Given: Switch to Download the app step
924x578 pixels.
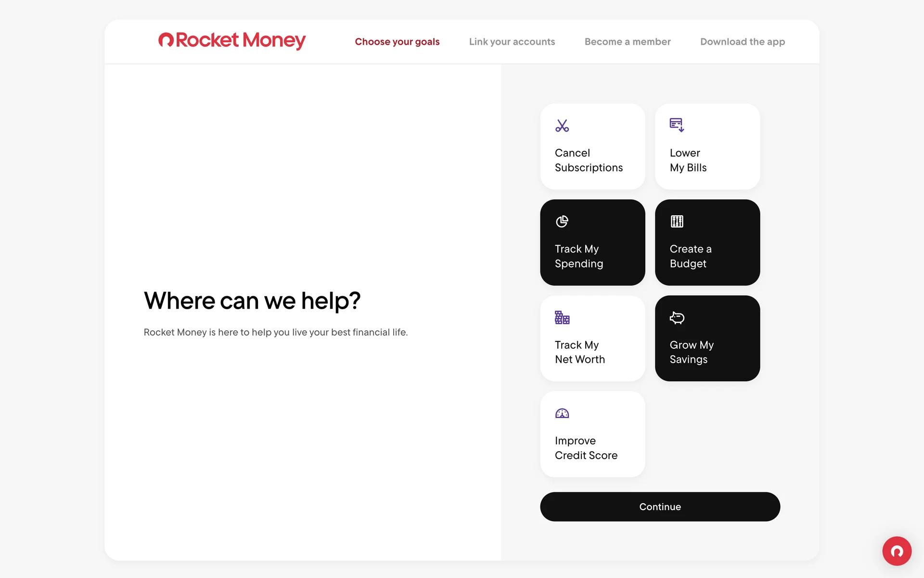Looking at the screenshot, I should (742, 42).
